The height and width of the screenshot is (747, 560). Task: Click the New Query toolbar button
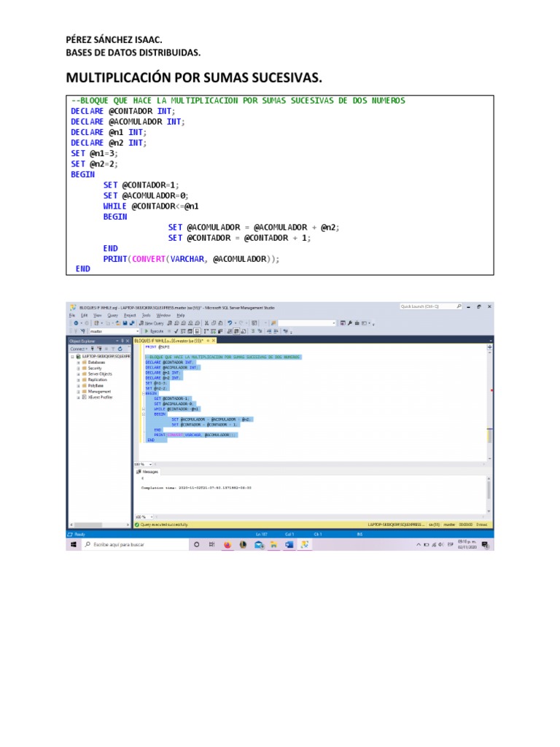pyautogui.click(x=152, y=322)
